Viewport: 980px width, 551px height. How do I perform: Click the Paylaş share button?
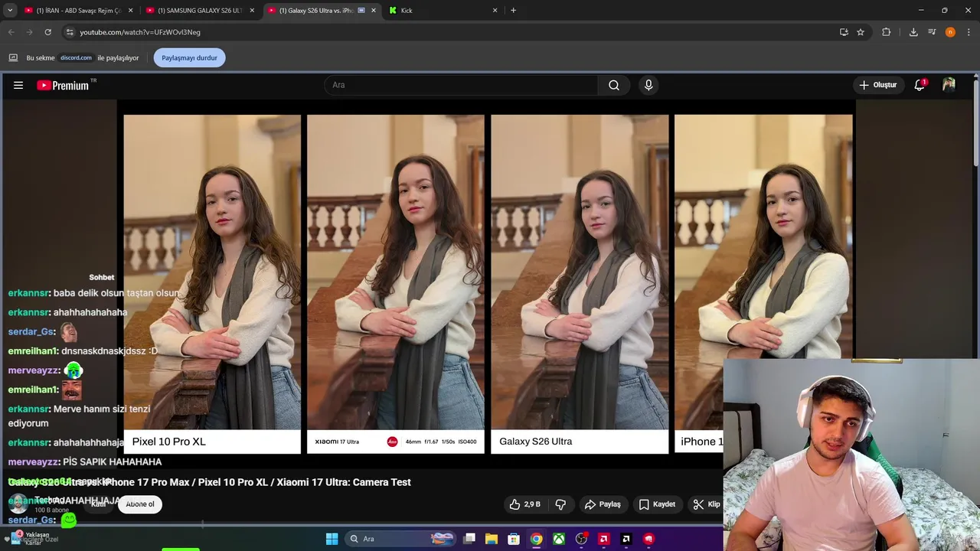(603, 504)
